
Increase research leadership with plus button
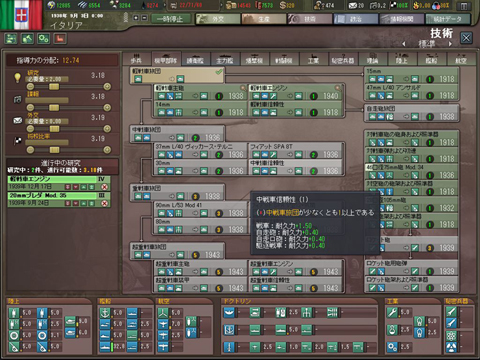pos(107,87)
